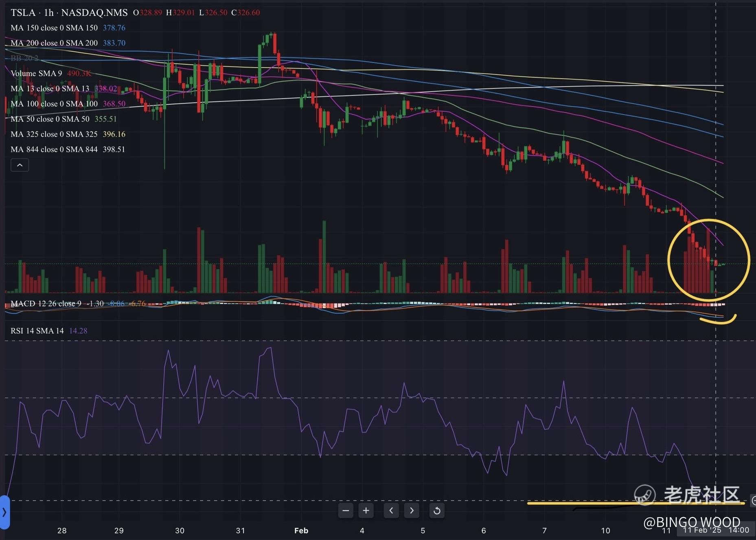The height and width of the screenshot is (540, 756).
Task: Zoom in the chart with plus button
Action: point(366,510)
